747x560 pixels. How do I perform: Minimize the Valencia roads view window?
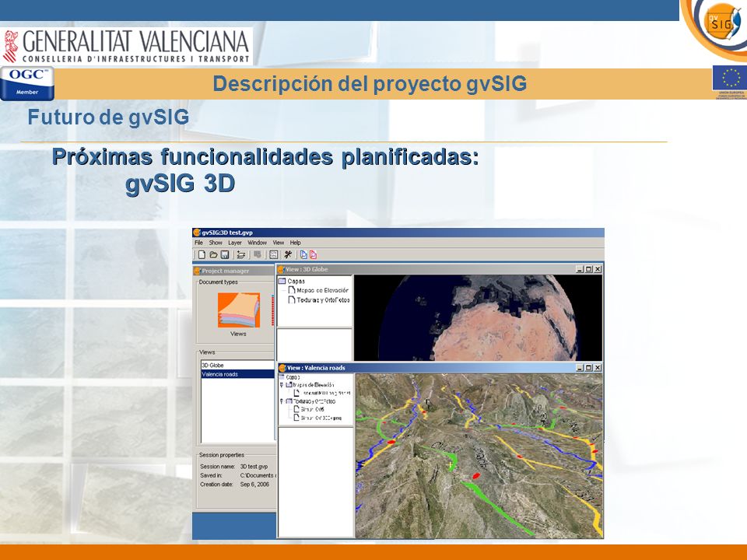580,368
